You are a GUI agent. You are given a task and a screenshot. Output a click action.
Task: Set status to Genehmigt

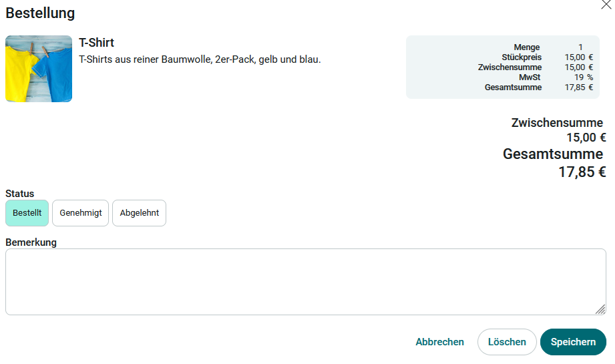(80, 213)
